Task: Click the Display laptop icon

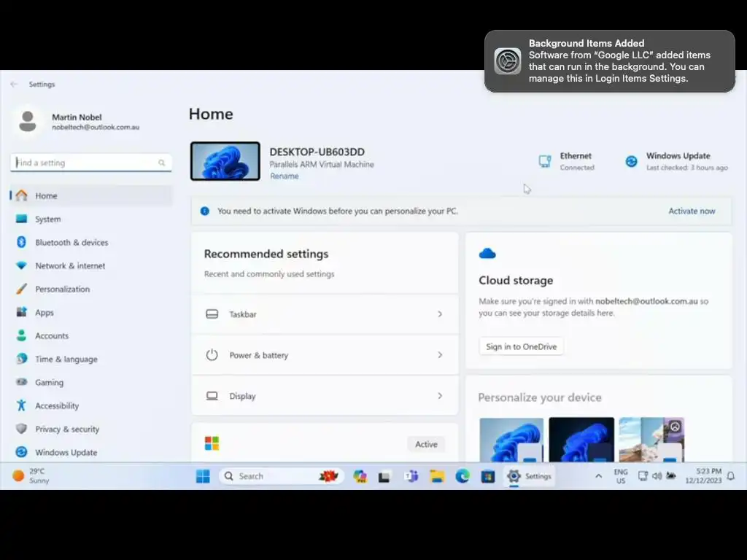Action: tap(212, 396)
